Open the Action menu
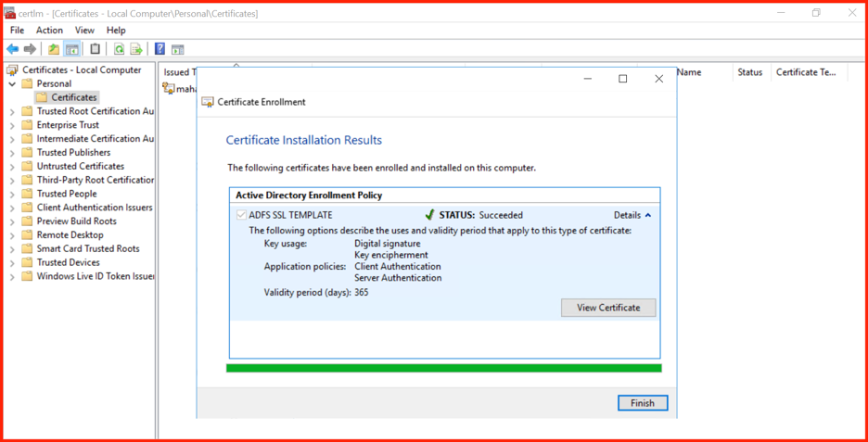This screenshot has width=868, height=442. (x=50, y=31)
